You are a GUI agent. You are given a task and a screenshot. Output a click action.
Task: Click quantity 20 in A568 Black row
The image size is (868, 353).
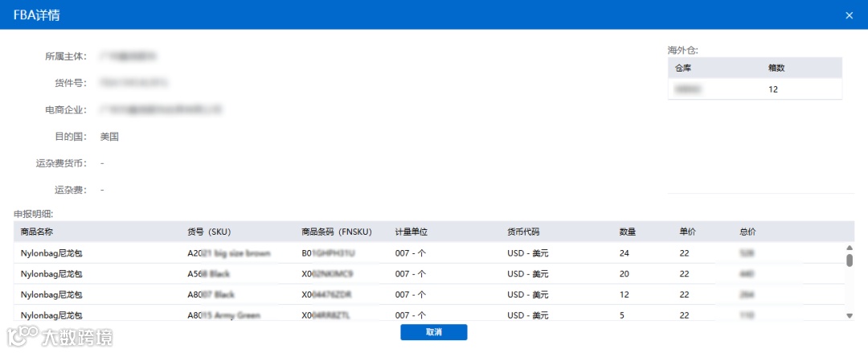tap(624, 273)
